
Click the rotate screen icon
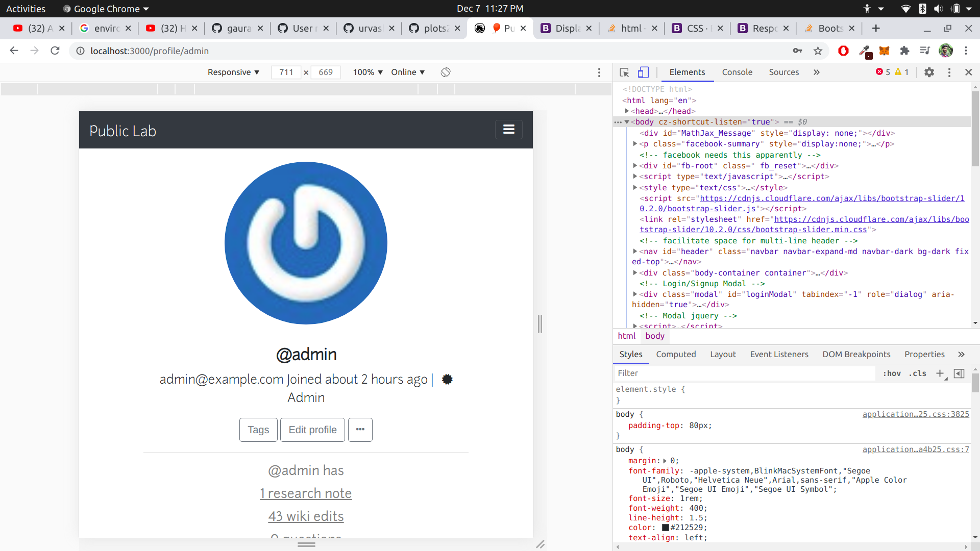(446, 72)
